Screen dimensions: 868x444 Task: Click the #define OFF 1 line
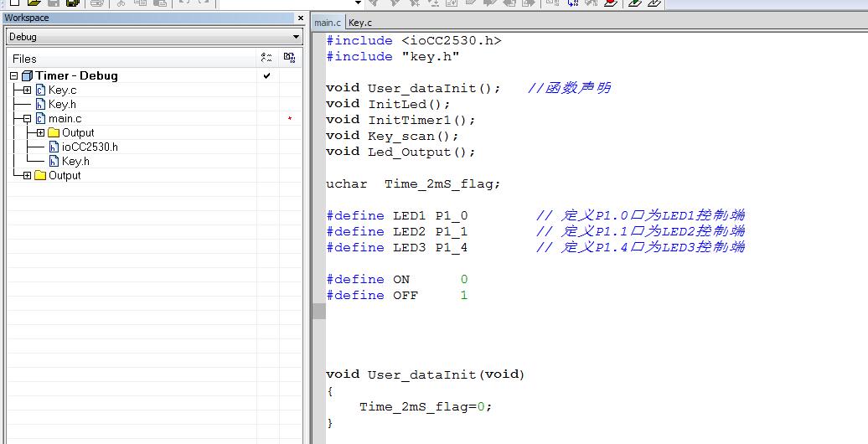click(397, 295)
